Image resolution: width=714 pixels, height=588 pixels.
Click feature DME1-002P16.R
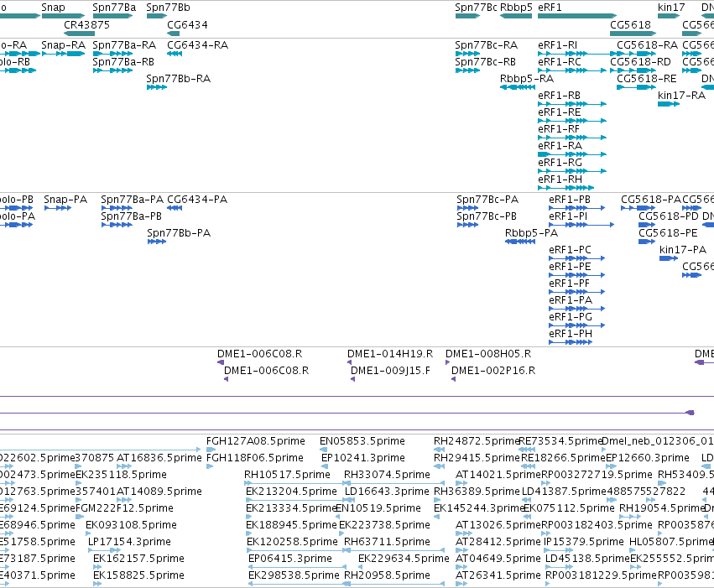454,379
